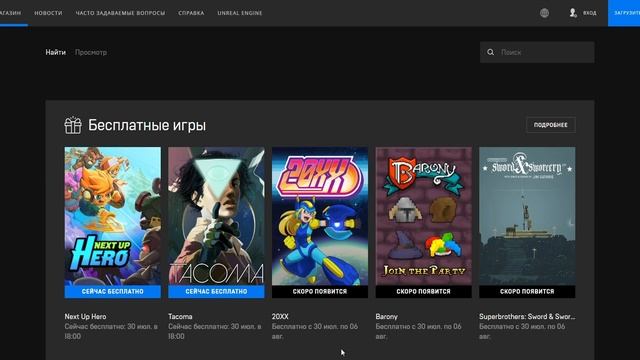Click the gift icon beside Бесплатные игры
The image size is (640, 360).
(x=73, y=125)
